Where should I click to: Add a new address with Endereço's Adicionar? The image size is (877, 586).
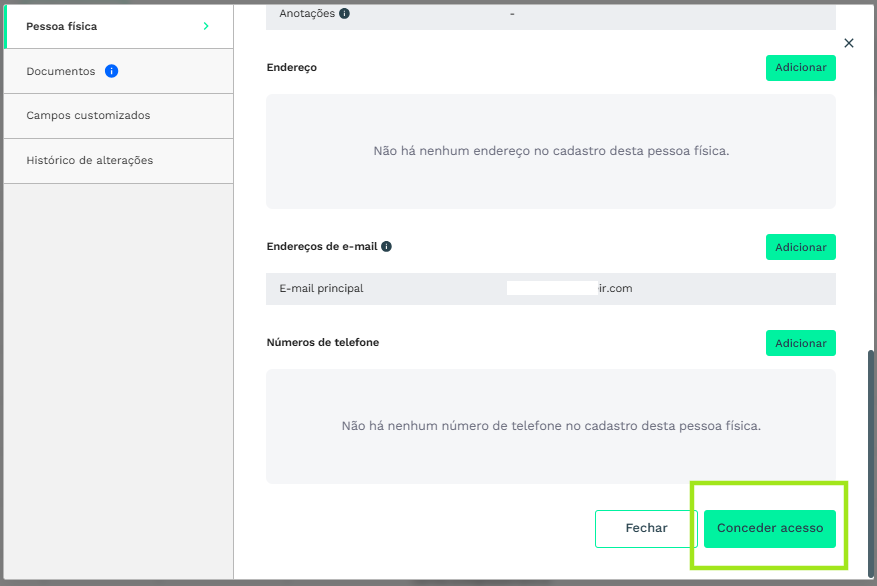800,68
